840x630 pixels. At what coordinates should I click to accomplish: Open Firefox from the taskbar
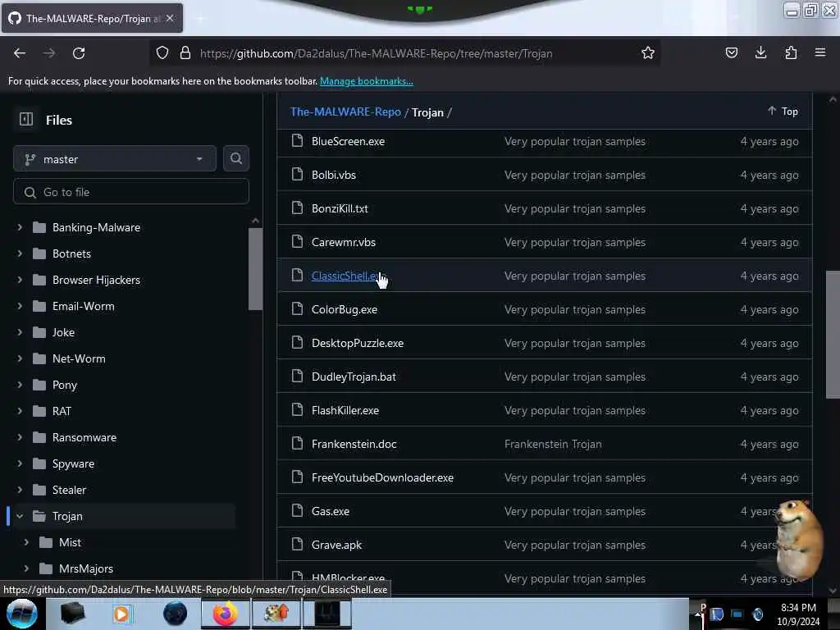pyautogui.click(x=225, y=614)
